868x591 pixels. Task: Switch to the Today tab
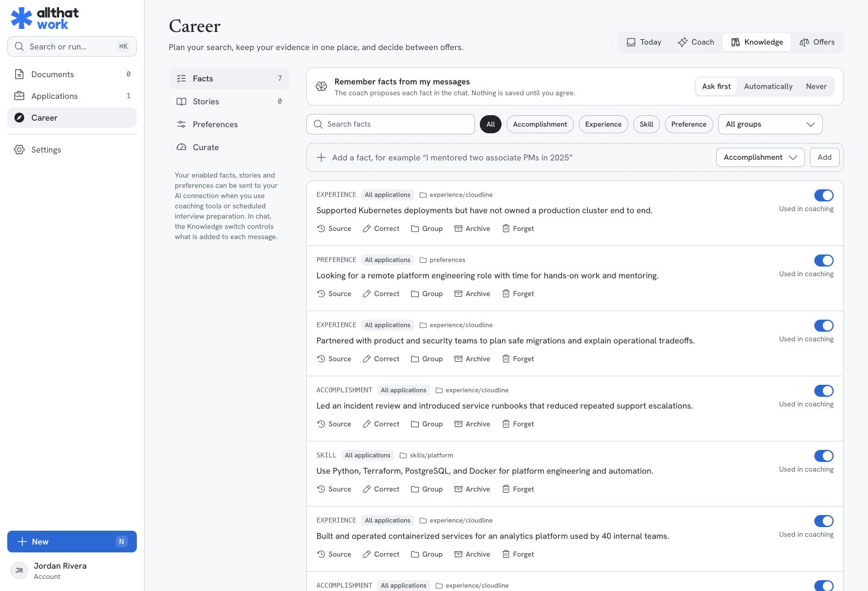(644, 42)
